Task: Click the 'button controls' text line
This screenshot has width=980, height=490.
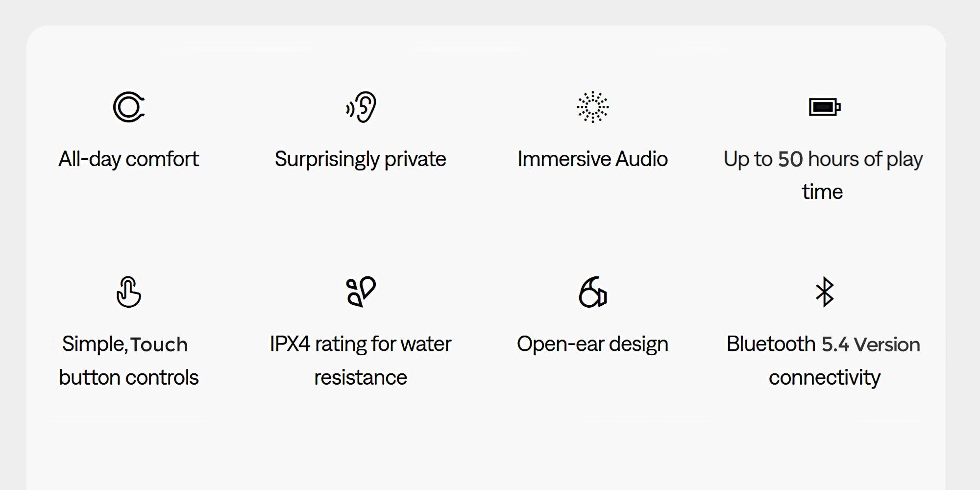Action: coord(128,377)
